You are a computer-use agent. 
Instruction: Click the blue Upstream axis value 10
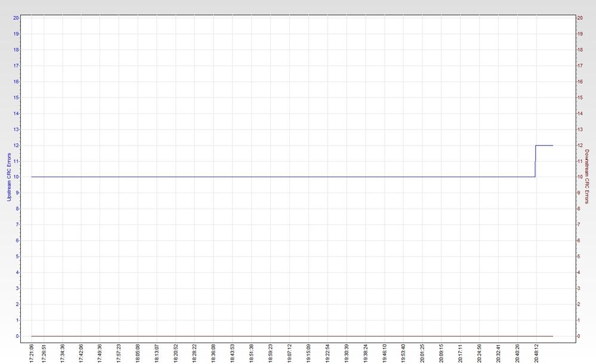16,177
